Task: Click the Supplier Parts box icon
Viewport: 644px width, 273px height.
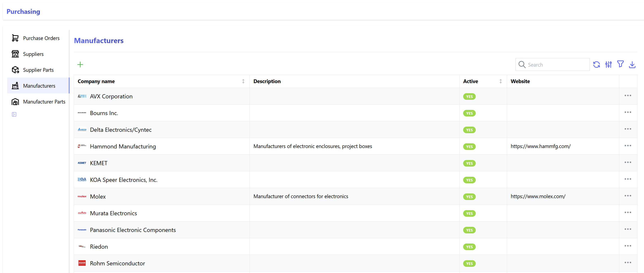Action: 15,70
